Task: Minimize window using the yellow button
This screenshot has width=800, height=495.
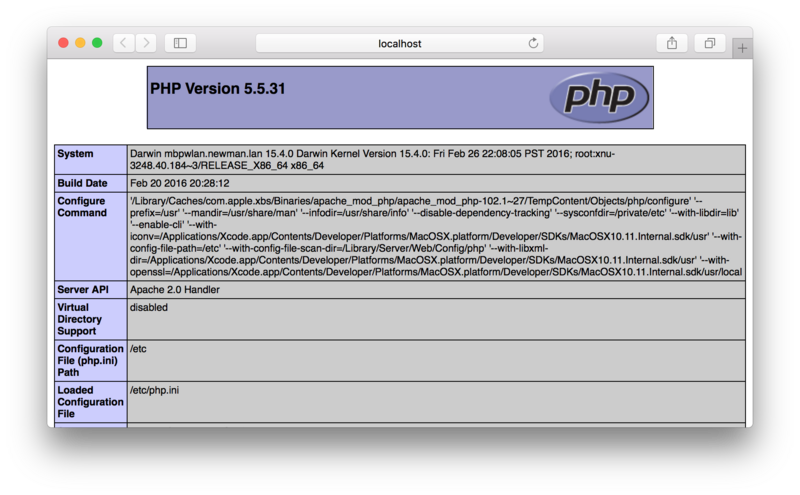Action: point(80,43)
